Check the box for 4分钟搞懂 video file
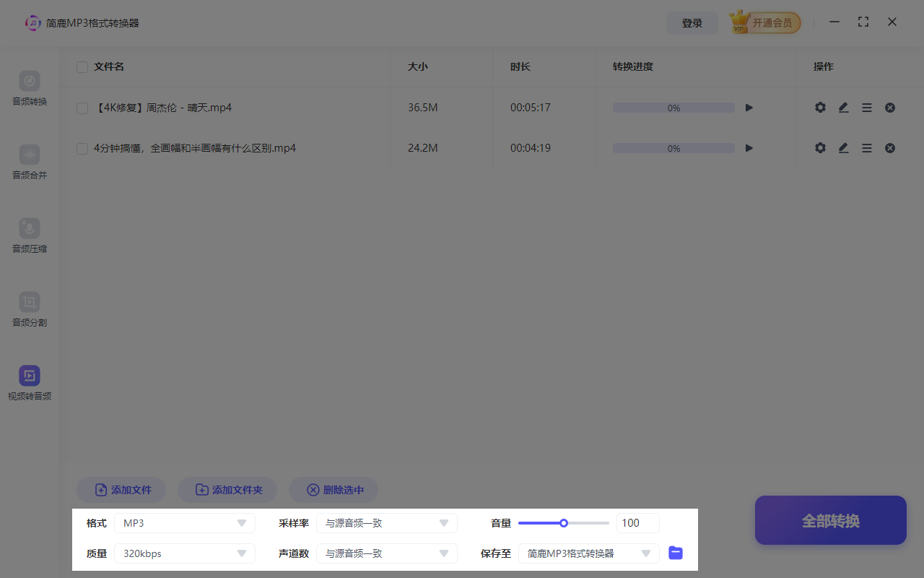The height and width of the screenshot is (578, 924). click(82, 147)
